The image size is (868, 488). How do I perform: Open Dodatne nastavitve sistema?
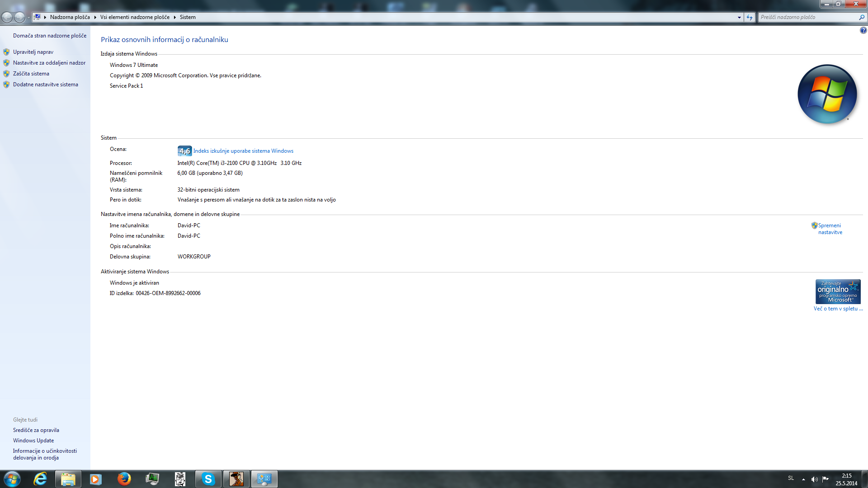(46, 84)
